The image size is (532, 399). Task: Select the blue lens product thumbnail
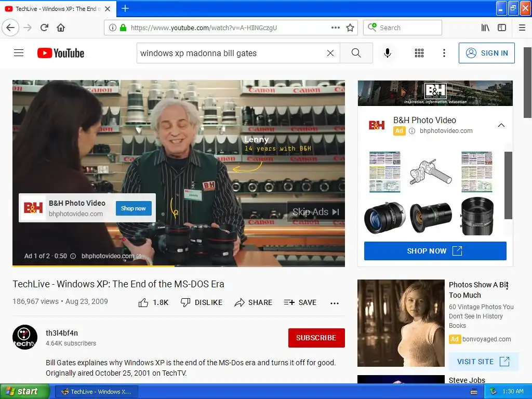385,217
